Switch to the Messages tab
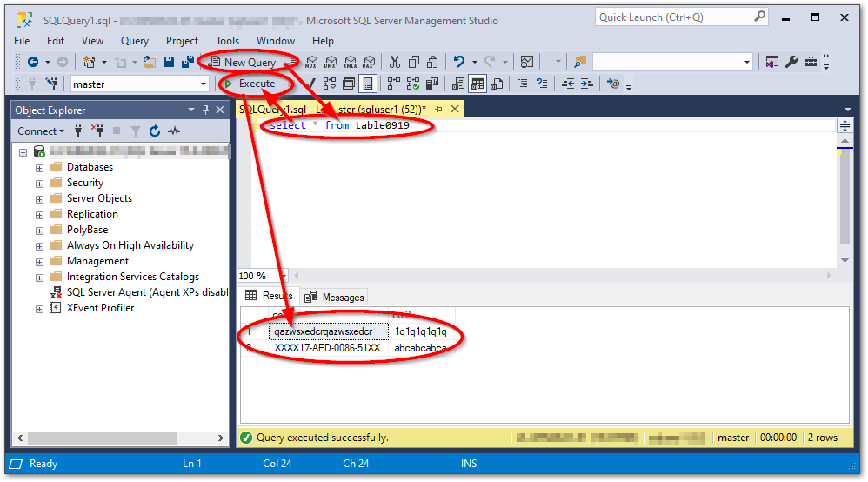The width and height of the screenshot is (868, 482). (x=334, y=297)
